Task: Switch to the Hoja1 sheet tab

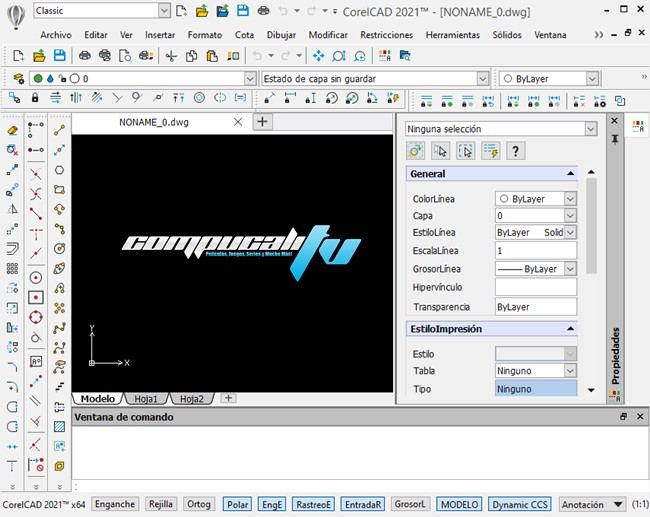Action: tap(146, 399)
